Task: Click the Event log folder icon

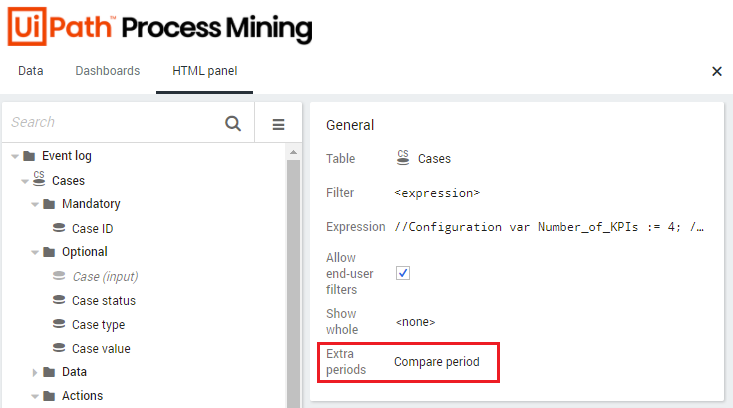Action: click(x=30, y=156)
